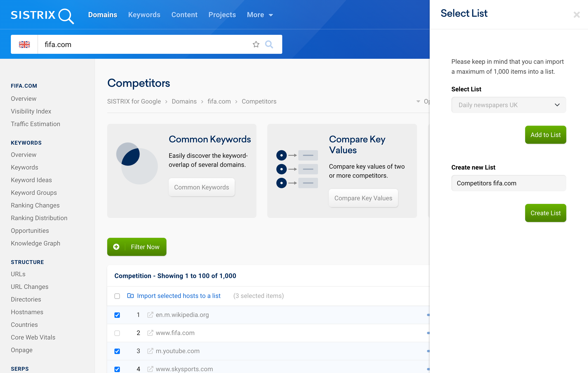588x373 pixels.
Task: Bookmark fifa.com with the star icon
Action: (x=256, y=44)
